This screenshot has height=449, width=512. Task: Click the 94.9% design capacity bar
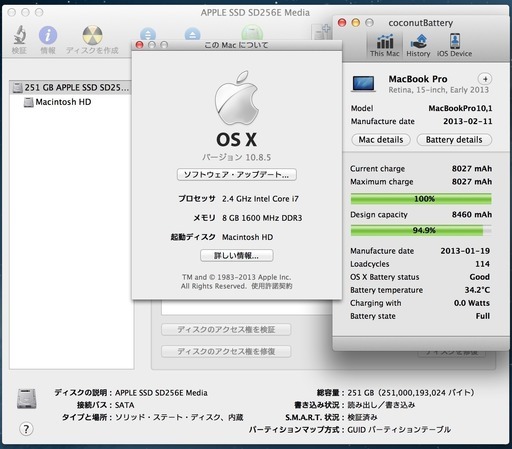pyautogui.click(x=421, y=230)
